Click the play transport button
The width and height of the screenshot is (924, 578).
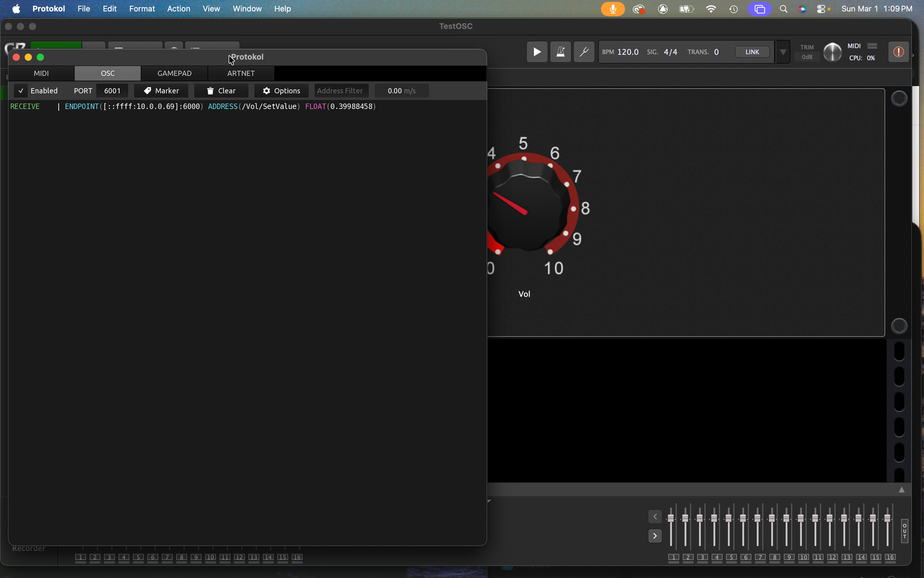[537, 52]
